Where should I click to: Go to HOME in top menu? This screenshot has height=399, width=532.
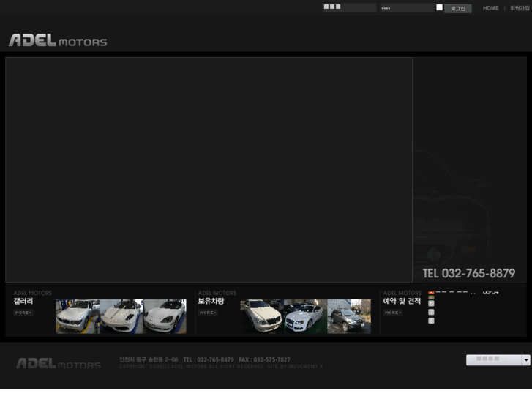[x=490, y=8]
